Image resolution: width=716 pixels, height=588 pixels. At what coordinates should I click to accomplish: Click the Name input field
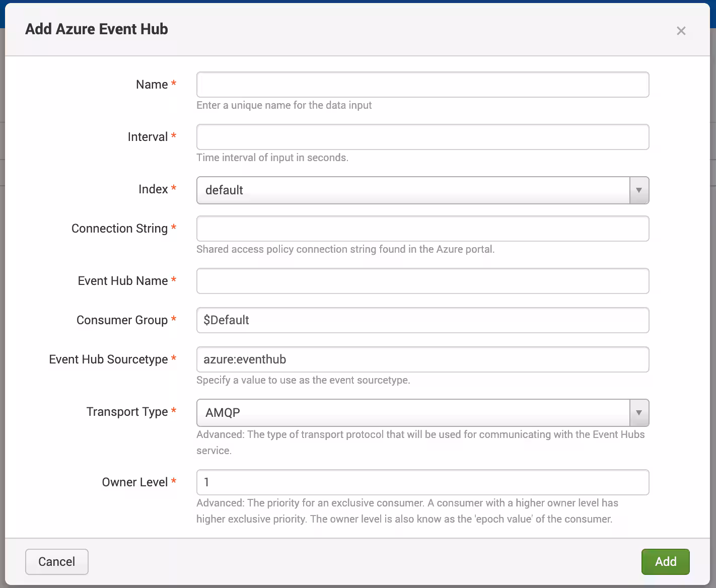tap(422, 85)
